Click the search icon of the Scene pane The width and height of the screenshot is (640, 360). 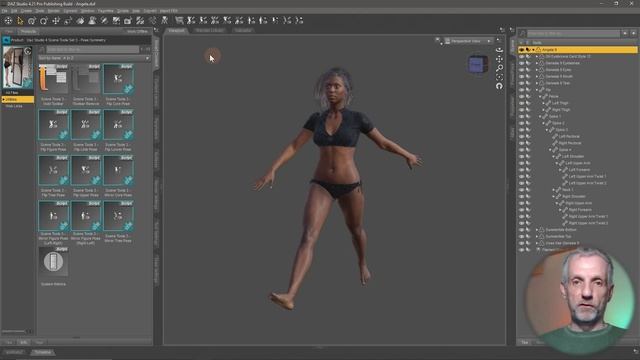(x=522, y=33)
